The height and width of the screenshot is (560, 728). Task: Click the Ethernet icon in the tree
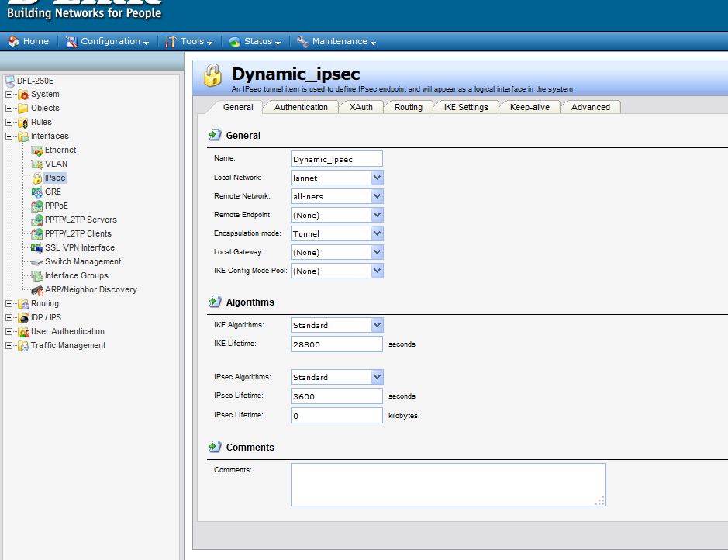click(37, 150)
